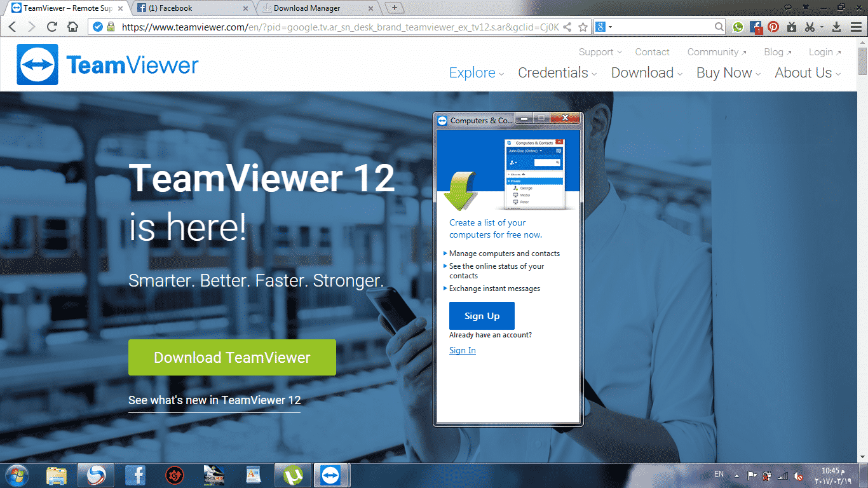Click the video downloader extension icon

(791, 27)
